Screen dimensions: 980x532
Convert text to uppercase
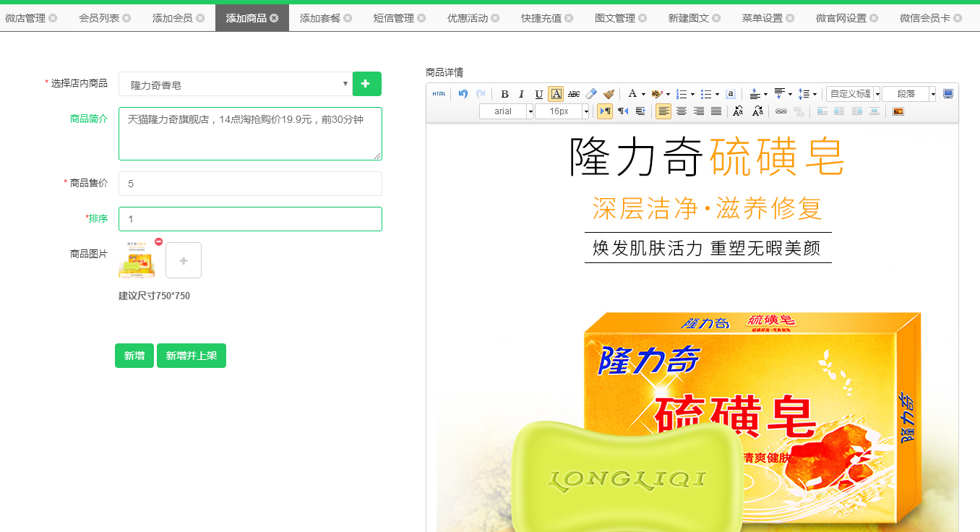[x=738, y=111]
